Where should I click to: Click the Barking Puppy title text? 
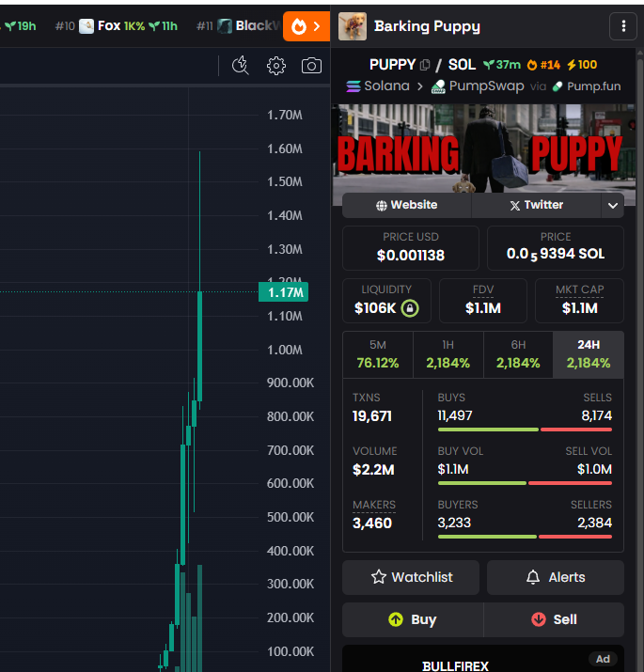(427, 26)
